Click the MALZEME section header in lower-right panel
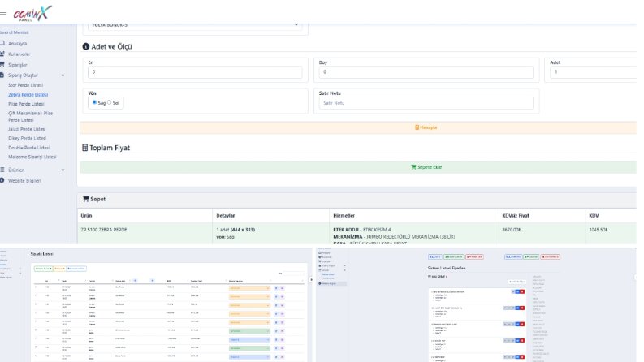 pos(438,277)
